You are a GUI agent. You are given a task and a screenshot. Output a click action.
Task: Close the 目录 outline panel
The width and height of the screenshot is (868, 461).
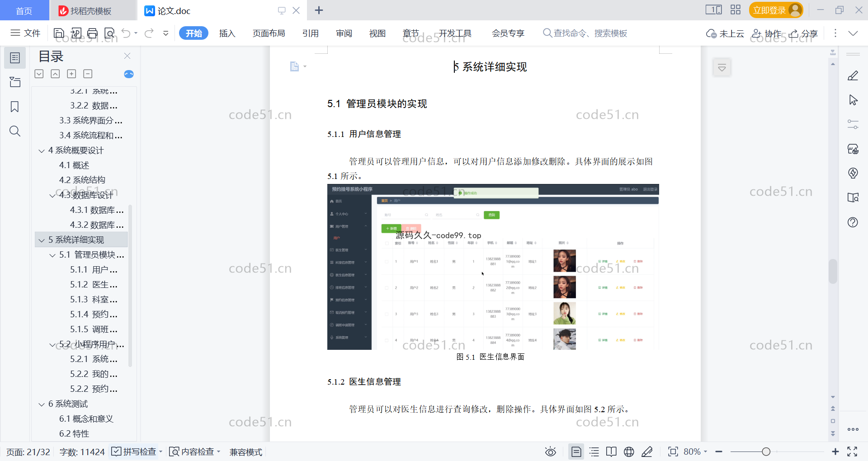point(127,56)
